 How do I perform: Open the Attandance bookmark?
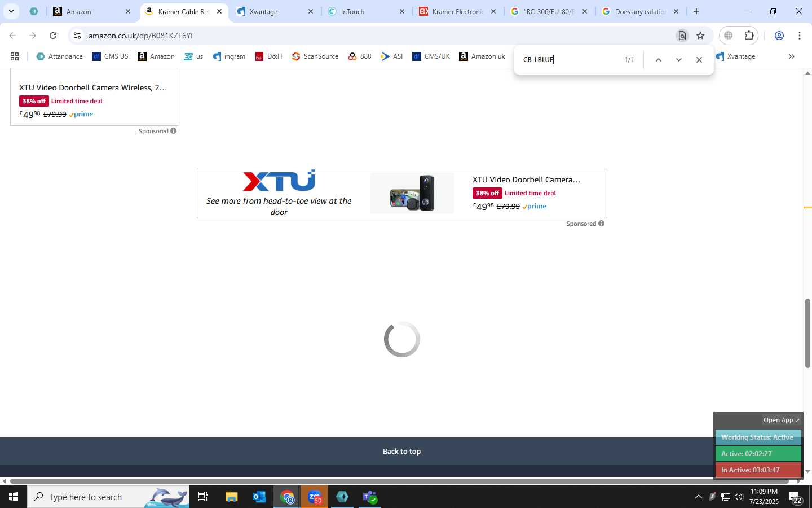point(59,56)
